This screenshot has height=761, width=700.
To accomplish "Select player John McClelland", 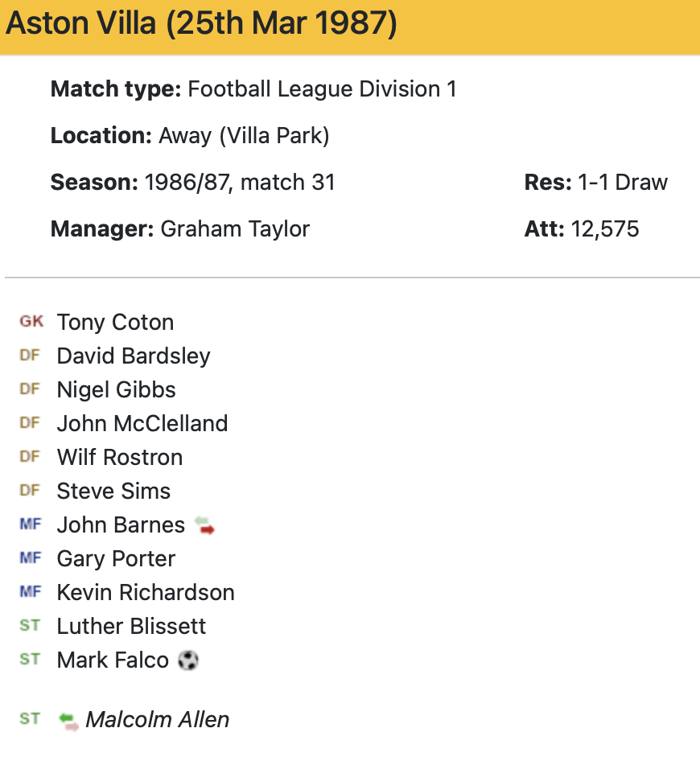I will [142, 424].
